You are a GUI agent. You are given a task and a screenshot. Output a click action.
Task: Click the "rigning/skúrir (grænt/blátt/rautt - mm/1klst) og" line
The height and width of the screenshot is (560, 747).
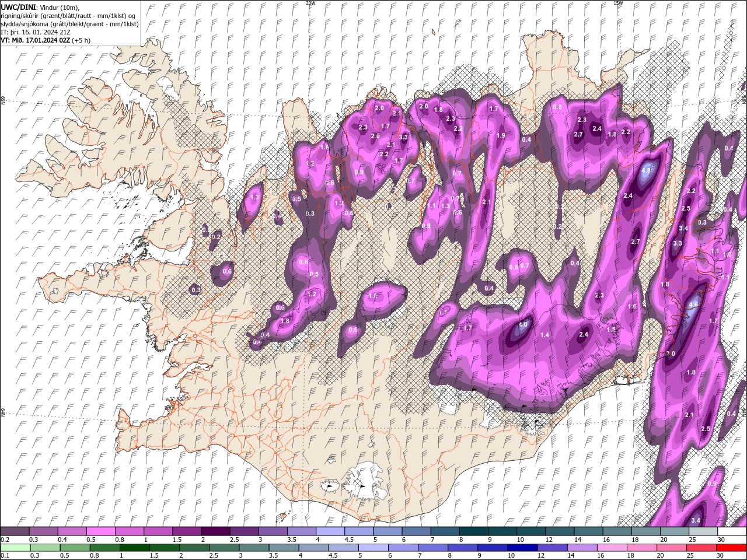tap(68, 15)
